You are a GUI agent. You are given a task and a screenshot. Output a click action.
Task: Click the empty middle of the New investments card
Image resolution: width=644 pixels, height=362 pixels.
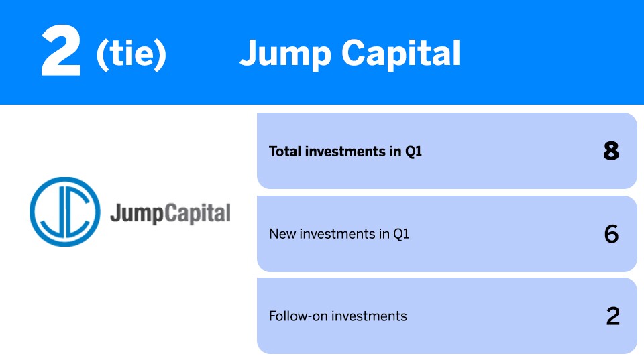click(503, 234)
